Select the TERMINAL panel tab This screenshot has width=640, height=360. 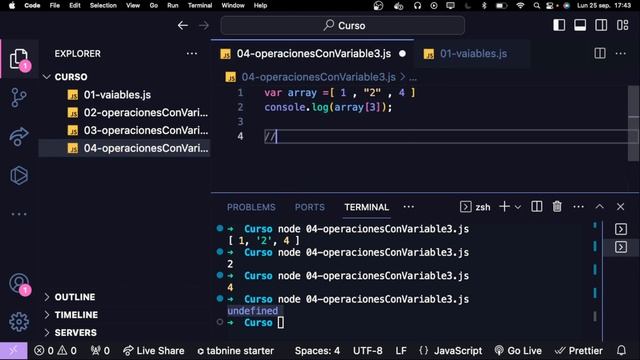(x=367, y=207)
